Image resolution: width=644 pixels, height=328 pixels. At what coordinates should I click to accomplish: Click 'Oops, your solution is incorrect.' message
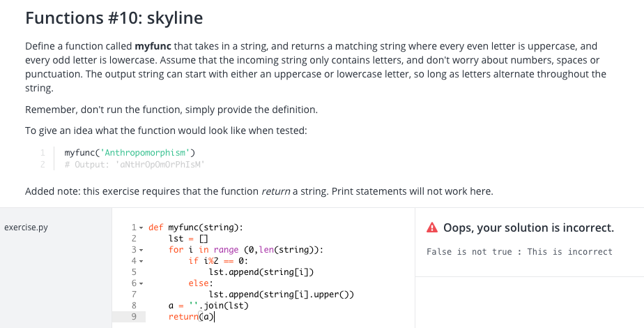[x=528, y=228]
